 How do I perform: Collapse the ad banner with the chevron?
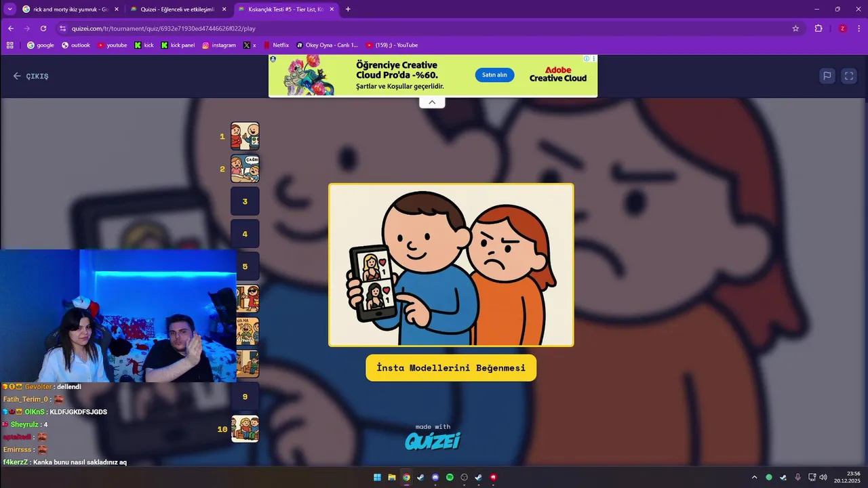pos(432,102)
